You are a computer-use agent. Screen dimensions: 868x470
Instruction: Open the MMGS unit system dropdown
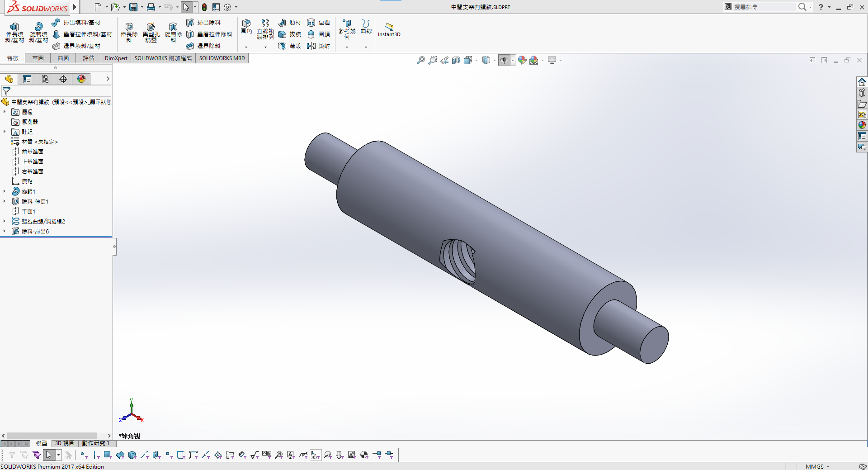click(817, 466)
